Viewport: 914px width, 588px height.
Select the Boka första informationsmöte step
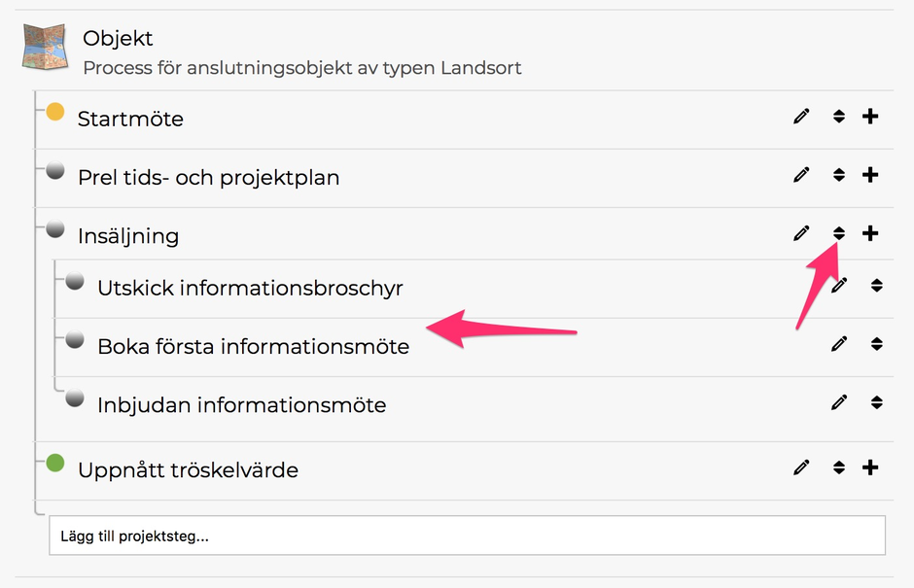click(253, 346)
